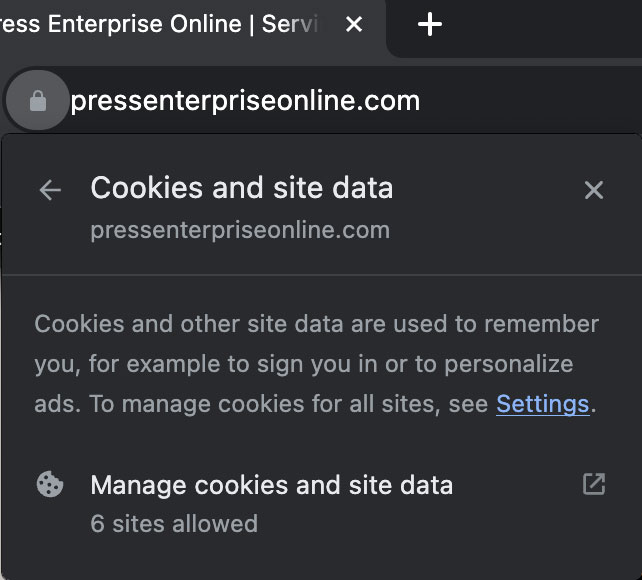Click the external link open icon
The width and height of the screenshot is (642, 580).
click(594, 484)
